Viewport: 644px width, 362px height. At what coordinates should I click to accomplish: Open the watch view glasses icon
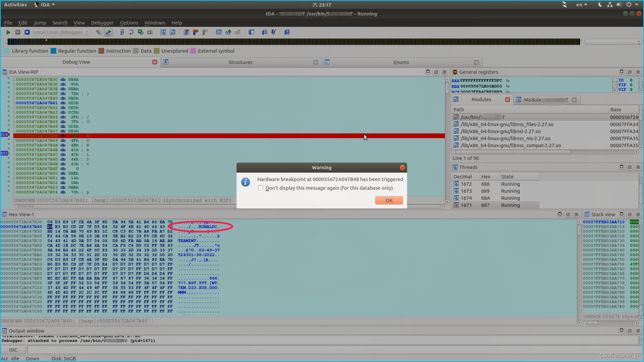219,32
